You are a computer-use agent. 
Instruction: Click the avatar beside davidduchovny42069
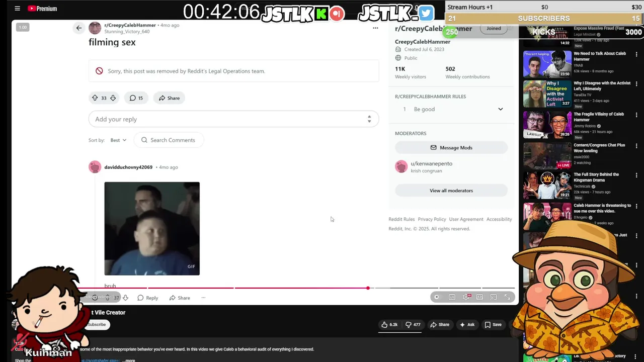pyautogui.click(x=95, y=167)
